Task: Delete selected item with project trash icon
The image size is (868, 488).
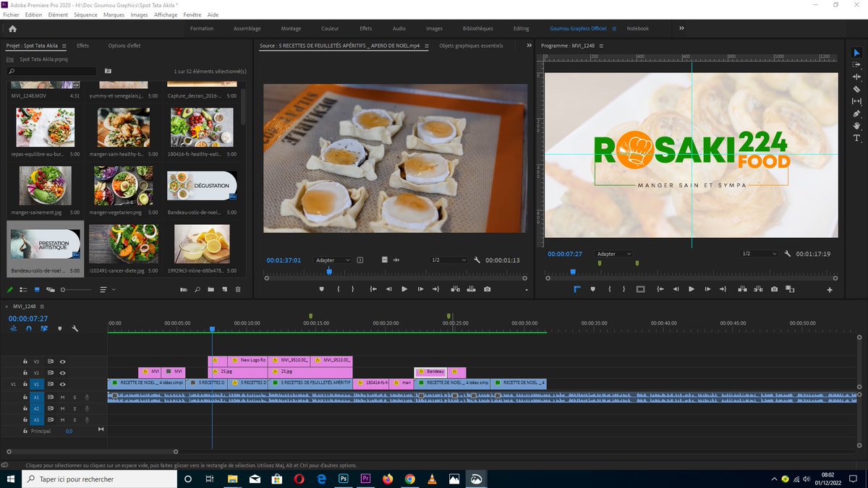Action: tap(238, 289)
